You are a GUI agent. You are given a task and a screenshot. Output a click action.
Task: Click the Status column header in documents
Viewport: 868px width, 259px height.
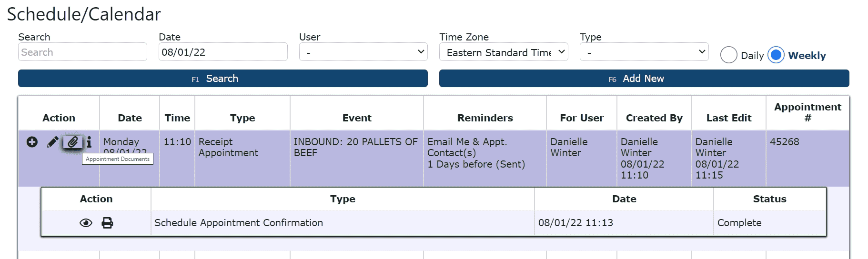(769, 199)
